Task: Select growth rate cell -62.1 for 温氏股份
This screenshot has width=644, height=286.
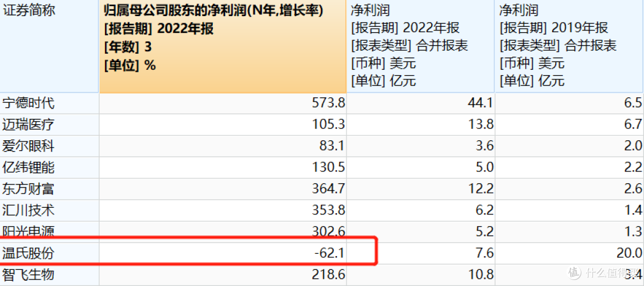Action: coord(222,253)
